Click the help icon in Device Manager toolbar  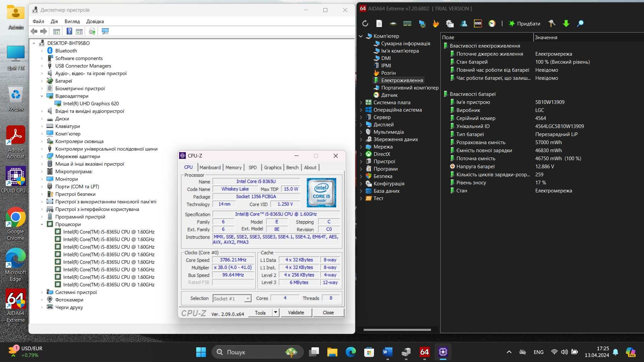(69, 31)
